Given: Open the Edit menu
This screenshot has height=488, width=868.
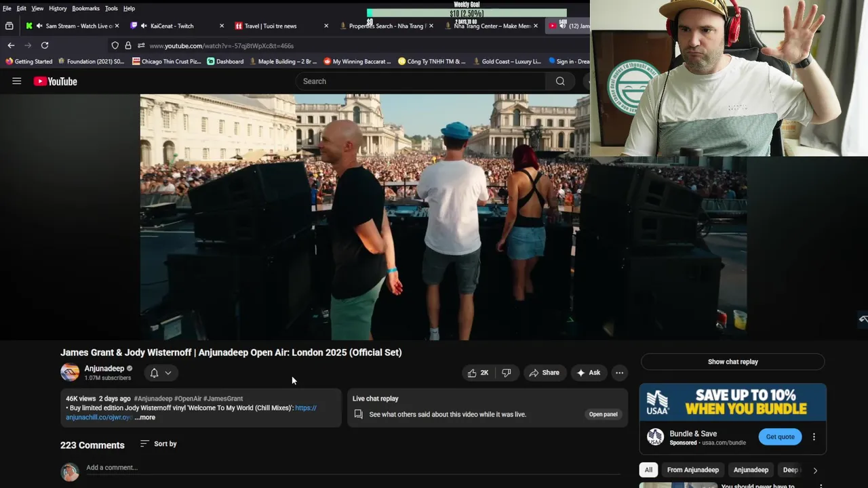Looking at the screenshot, I should point(22,8).
